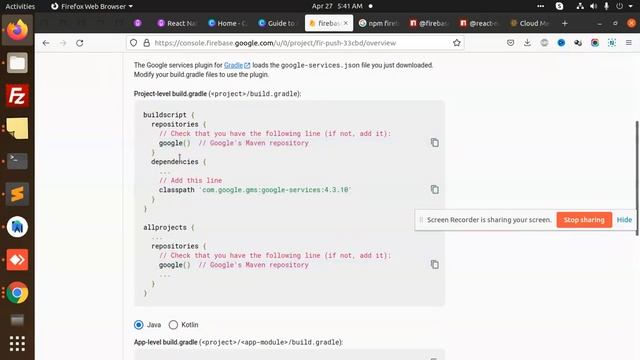Open Terminal from the dock
The width and height of the screenshot is (640, 360).
pos(17,161)
